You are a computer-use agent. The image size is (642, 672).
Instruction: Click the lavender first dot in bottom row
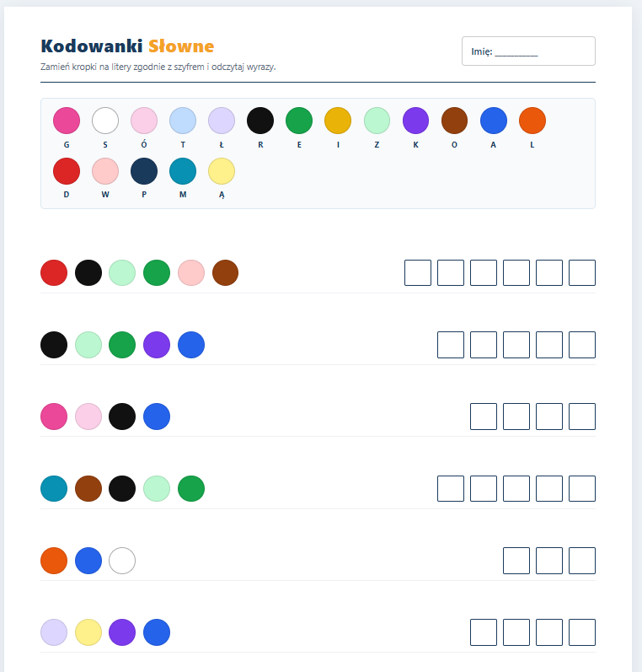(54, 632)
